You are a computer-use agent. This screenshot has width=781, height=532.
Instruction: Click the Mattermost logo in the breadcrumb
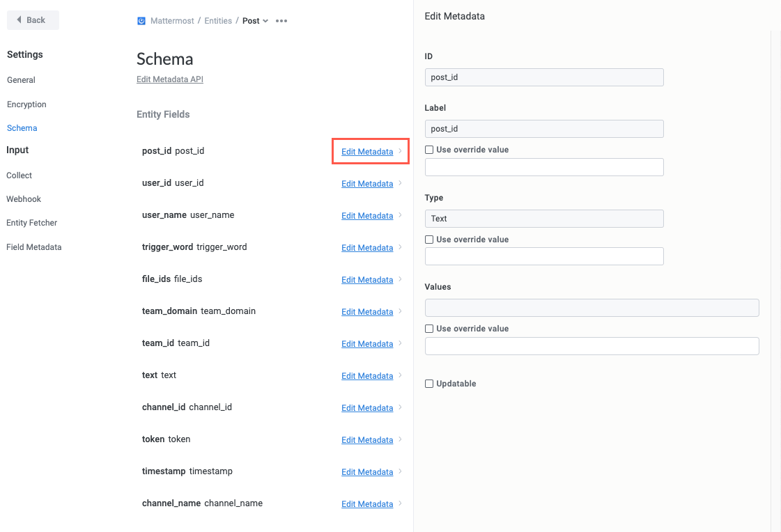(143, 20)
